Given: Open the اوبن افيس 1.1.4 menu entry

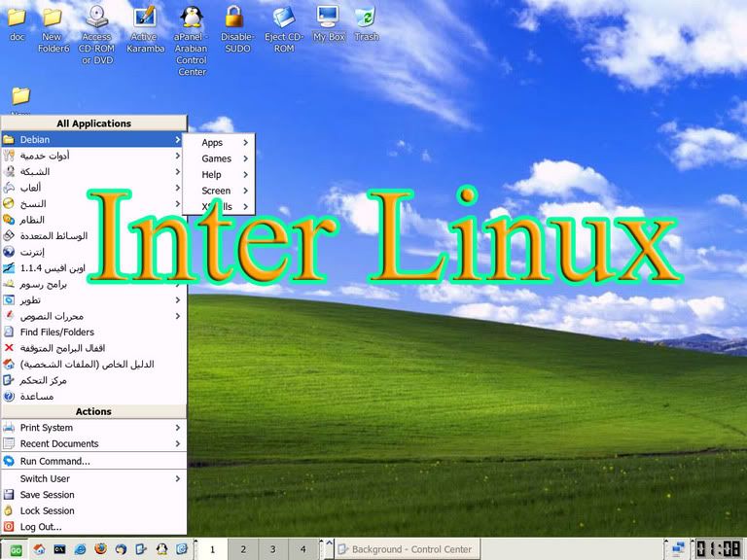Looking at the screenshot, I should coord(93,268).
